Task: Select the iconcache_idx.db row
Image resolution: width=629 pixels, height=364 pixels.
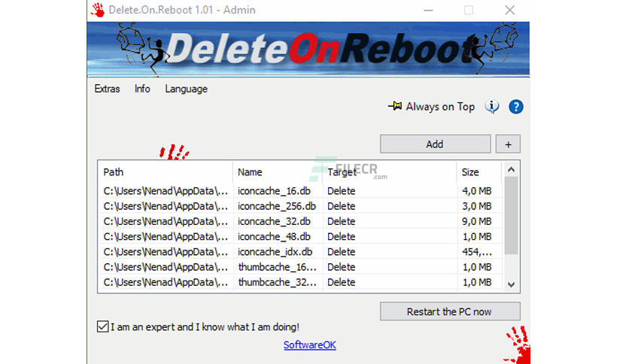Action: 301,252
